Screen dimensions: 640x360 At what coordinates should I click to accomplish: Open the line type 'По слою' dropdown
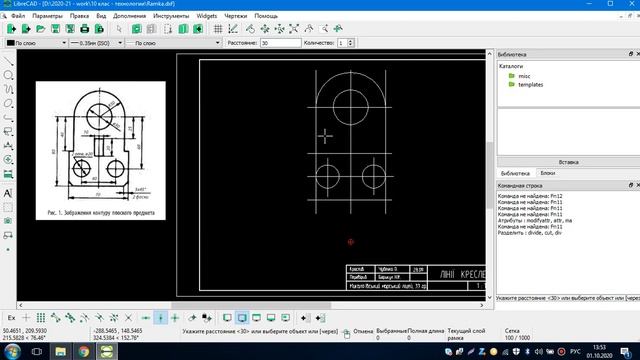(x=173, y=43)
